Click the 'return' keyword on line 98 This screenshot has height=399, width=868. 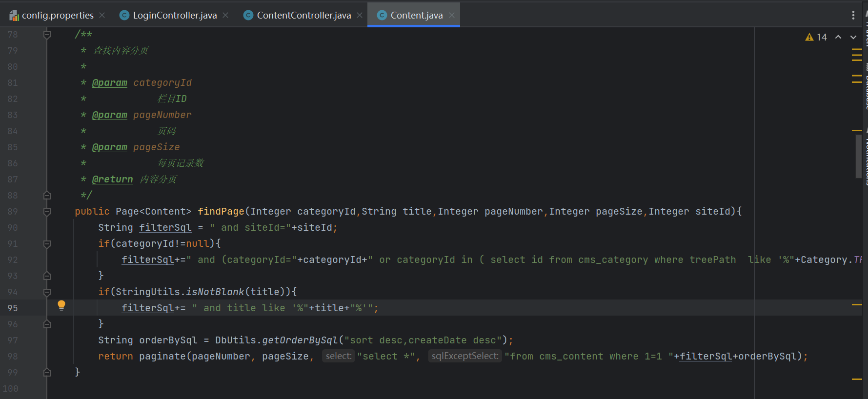(116, 356)
